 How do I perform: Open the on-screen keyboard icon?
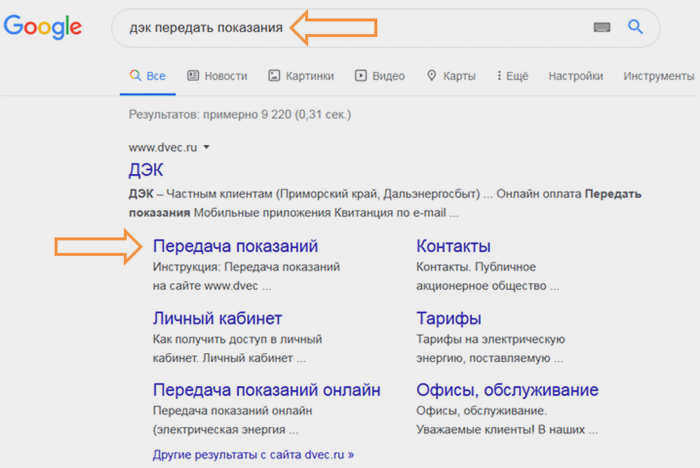point(602,27)
